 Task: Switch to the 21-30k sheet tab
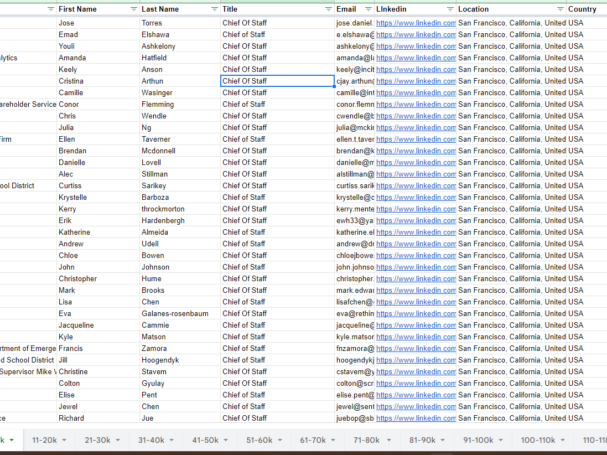coord(97,440)
